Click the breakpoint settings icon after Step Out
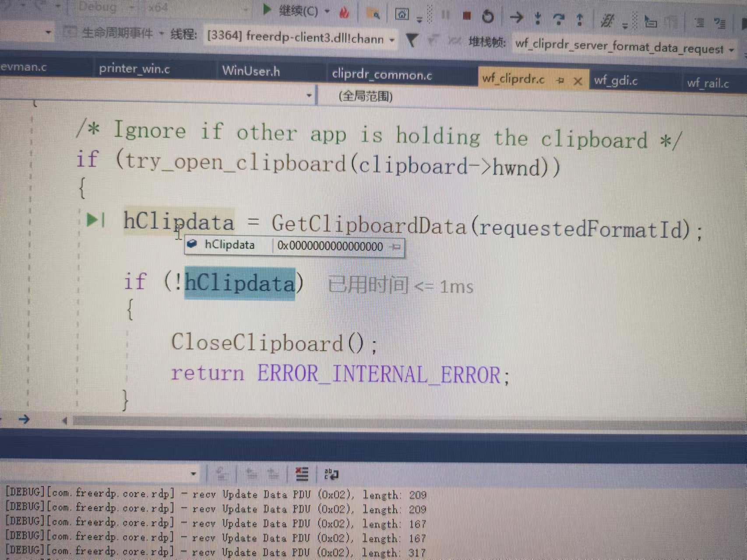747x560 pixels. [607, 20]
